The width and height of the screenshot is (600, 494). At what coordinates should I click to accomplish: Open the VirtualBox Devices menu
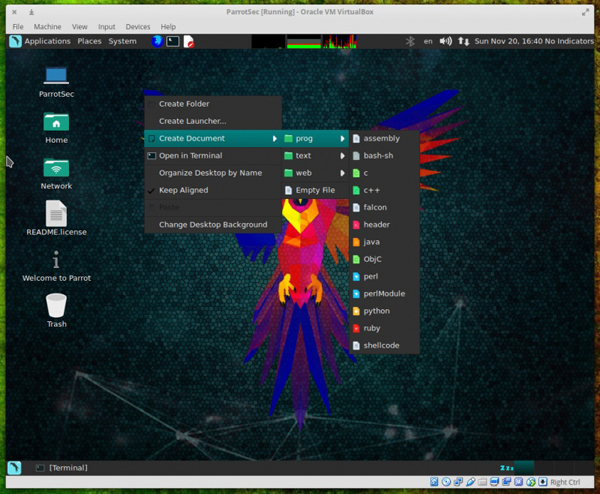(x=138, y=26)
